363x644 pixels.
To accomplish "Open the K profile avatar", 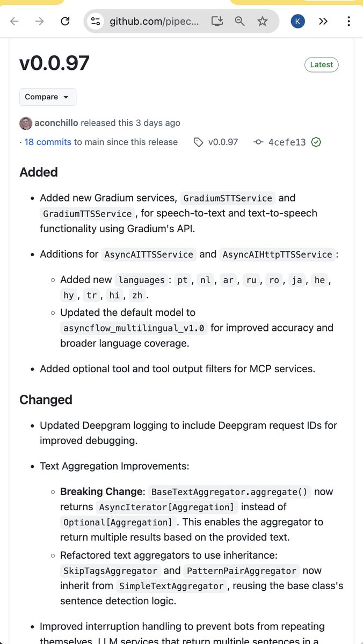I will (298, 21).
